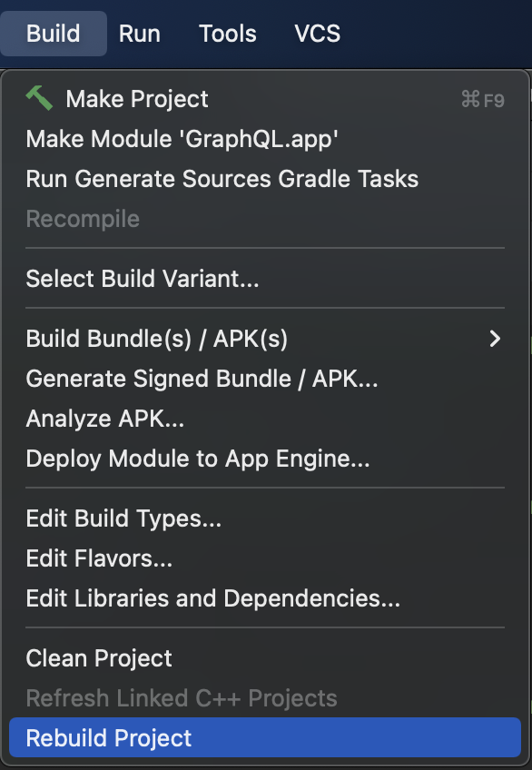The width and height of the screenshot is (532, 770).
Task: Select Deploy Module to App Engine...
Action: click(265, 459)
